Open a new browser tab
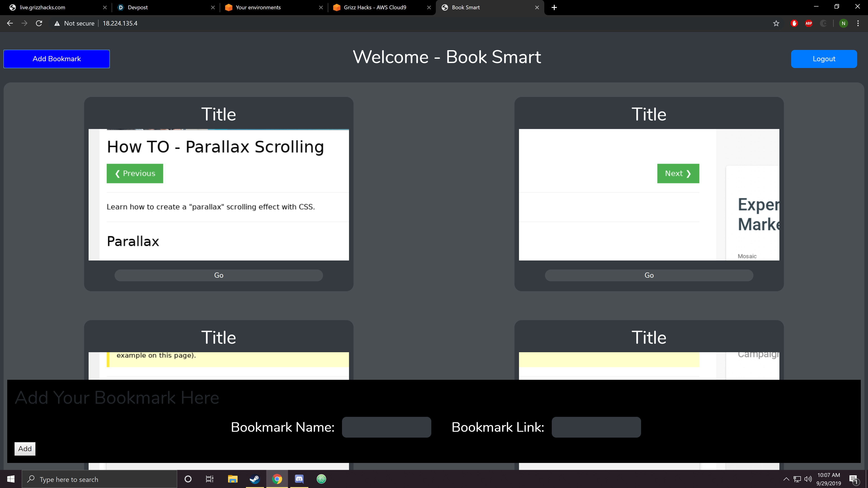 pyautogui.click(x=554, y=7)
